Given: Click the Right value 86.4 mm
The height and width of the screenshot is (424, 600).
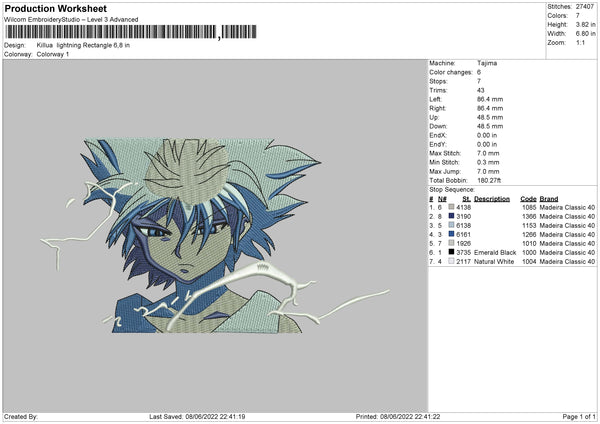Looking at the screenshot, I should point(490,108).
